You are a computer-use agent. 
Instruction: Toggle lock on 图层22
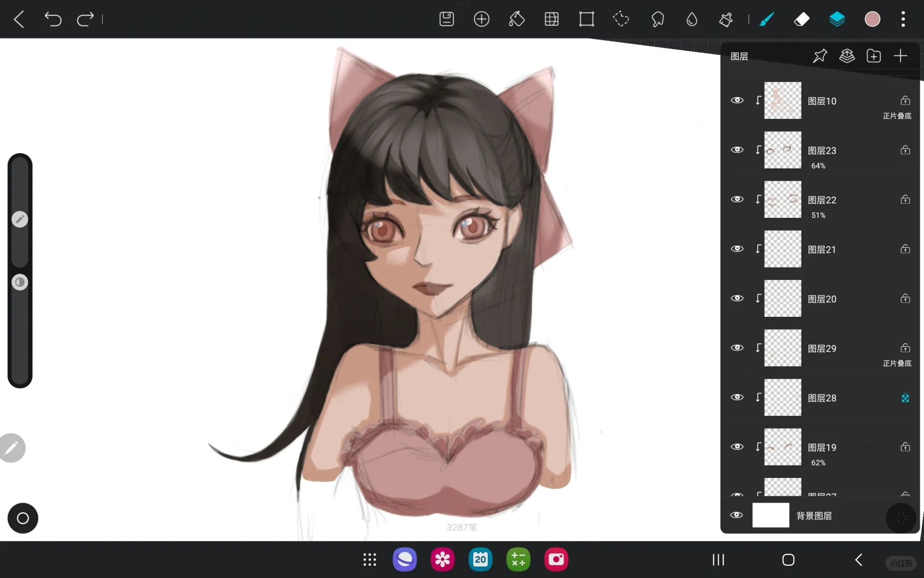(x=905, y=199)
